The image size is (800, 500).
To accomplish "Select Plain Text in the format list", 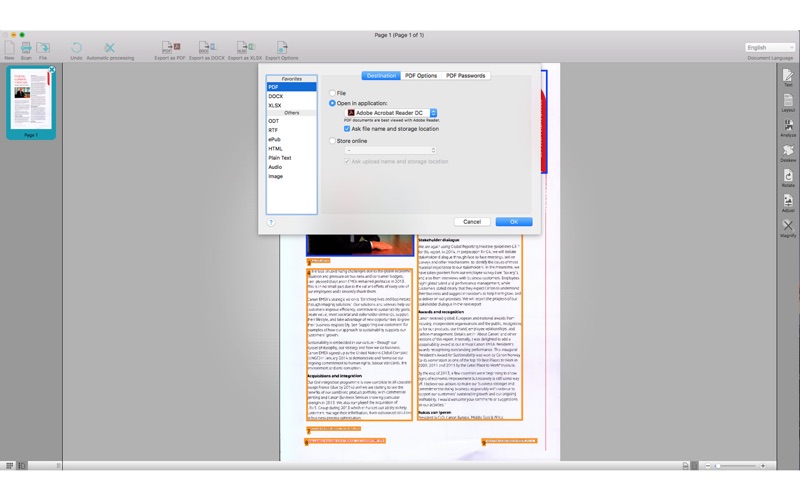I will pyautogui.click(x=291, y=158).
